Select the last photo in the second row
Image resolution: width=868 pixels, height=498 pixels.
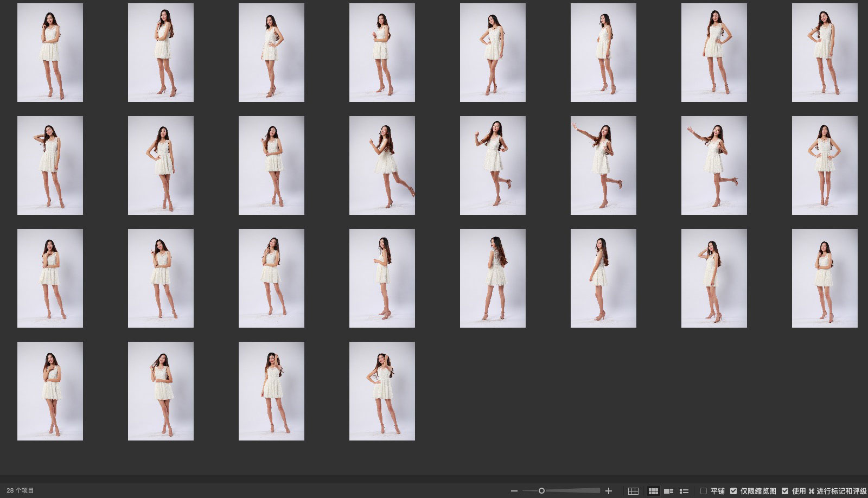tap(825, 165)
